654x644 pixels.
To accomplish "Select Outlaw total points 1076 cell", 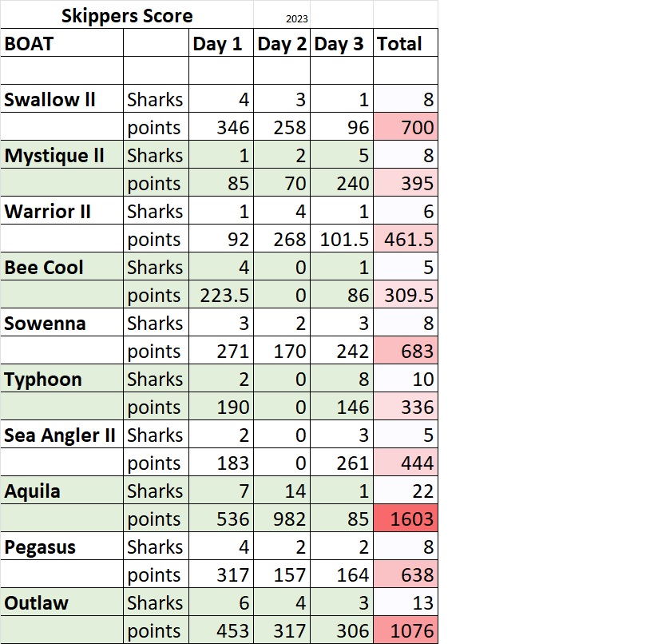I will 406,630.
